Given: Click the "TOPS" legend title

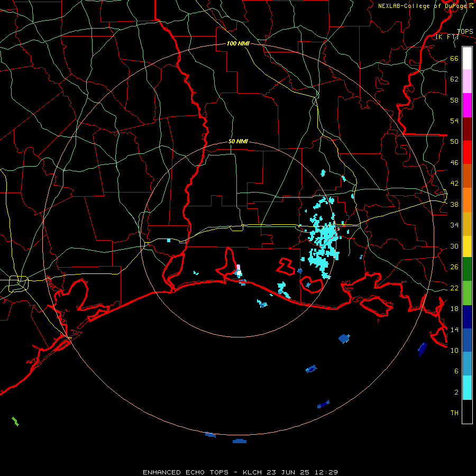Looking at the screenshot, I should [x=465, y=31].
